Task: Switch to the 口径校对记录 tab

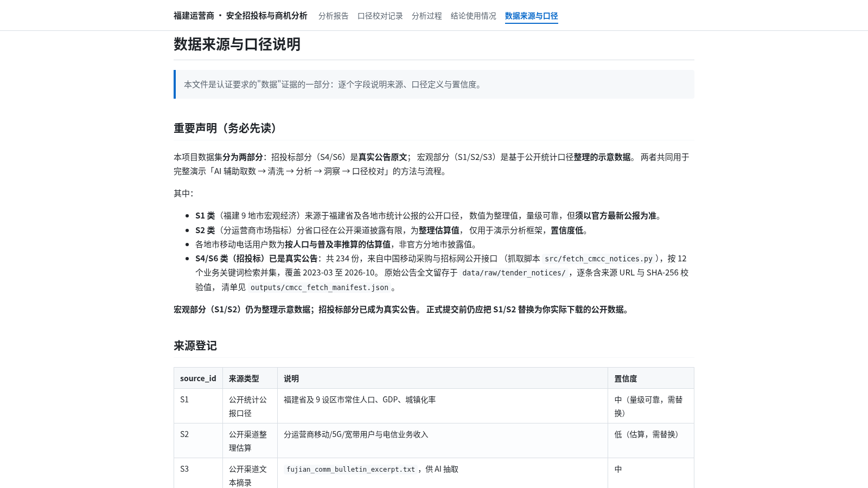Action: click(380, 16)
